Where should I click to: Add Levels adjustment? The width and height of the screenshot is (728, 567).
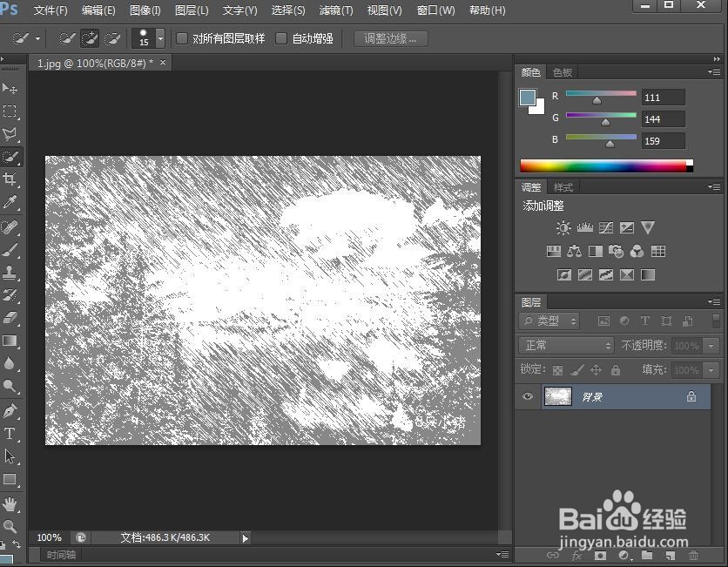click(584, 227)
